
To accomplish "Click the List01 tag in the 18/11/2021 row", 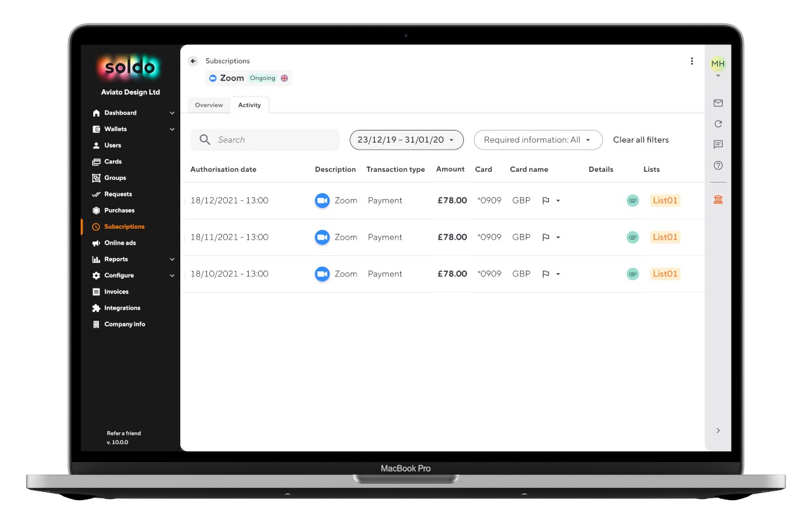I will pos(665,237).
